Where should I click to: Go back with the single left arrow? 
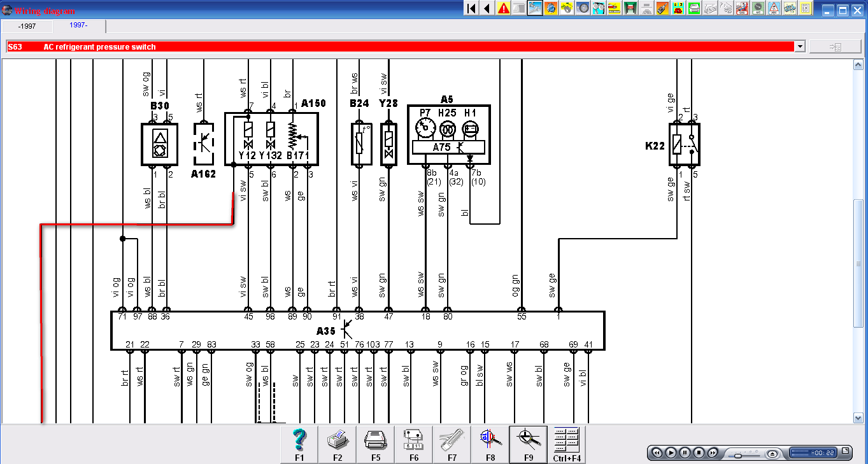487,8
